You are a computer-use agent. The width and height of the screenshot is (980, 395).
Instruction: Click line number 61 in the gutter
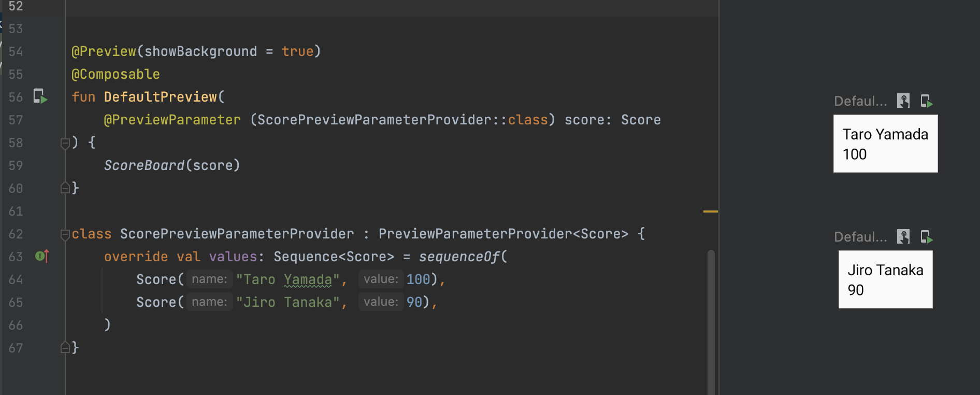[16, 211]
